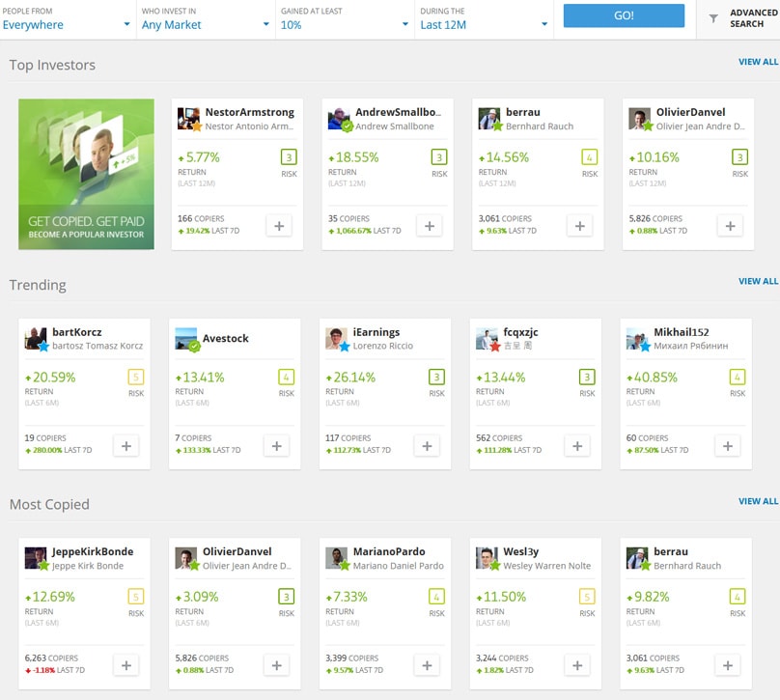
Task: Open fcqxzjc avatar picture
Action: click(x=487, y=338)
